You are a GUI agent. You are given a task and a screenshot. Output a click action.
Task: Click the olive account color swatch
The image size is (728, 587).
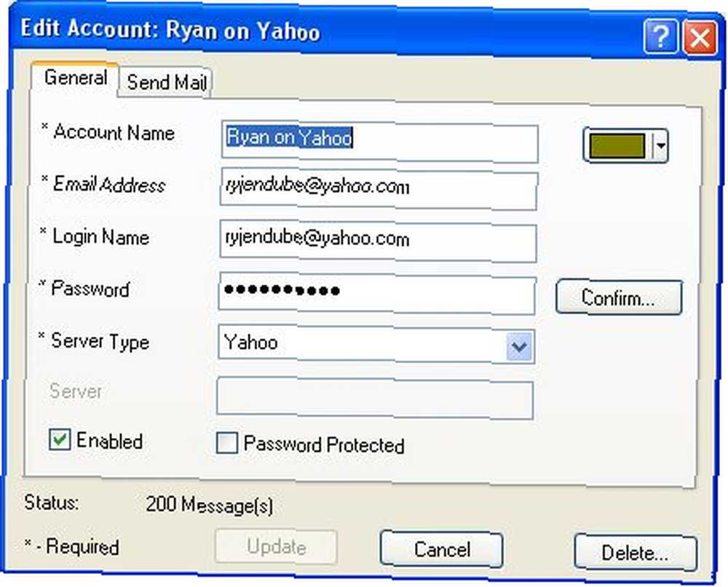[x=617, y=145]
